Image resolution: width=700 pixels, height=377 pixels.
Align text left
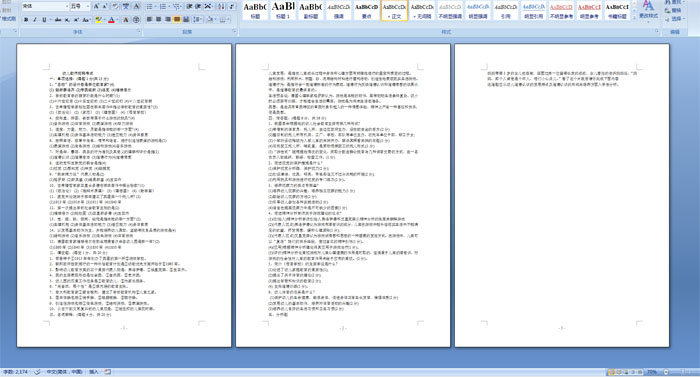point(150,20)
